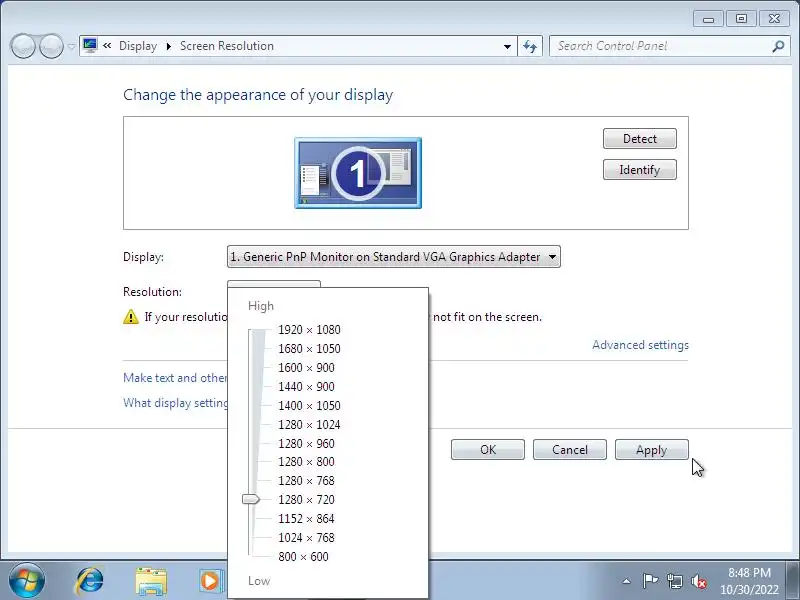Select 1680 × 1050 resolution
Viewport: 800px width, 600px height.
(x=309, y=348)
